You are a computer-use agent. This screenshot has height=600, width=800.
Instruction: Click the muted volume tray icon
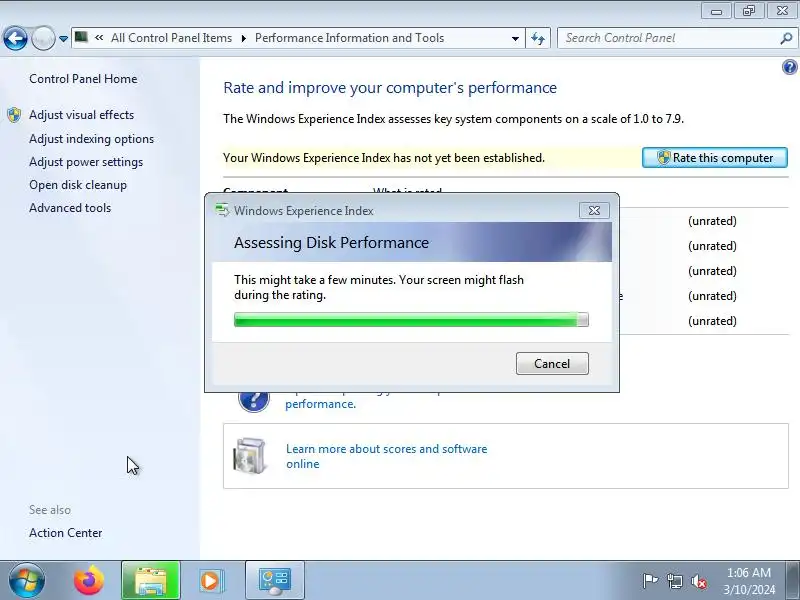[x=698, y=581]
